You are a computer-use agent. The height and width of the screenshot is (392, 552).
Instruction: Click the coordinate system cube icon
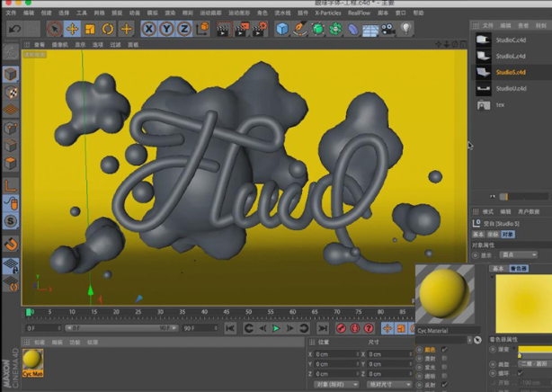(x=202, y=29)
